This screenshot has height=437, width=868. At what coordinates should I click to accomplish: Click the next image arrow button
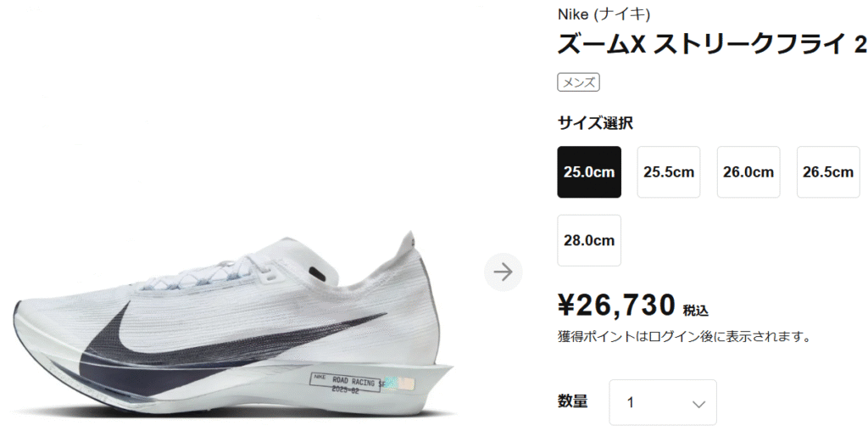click(x=504, y=272)
